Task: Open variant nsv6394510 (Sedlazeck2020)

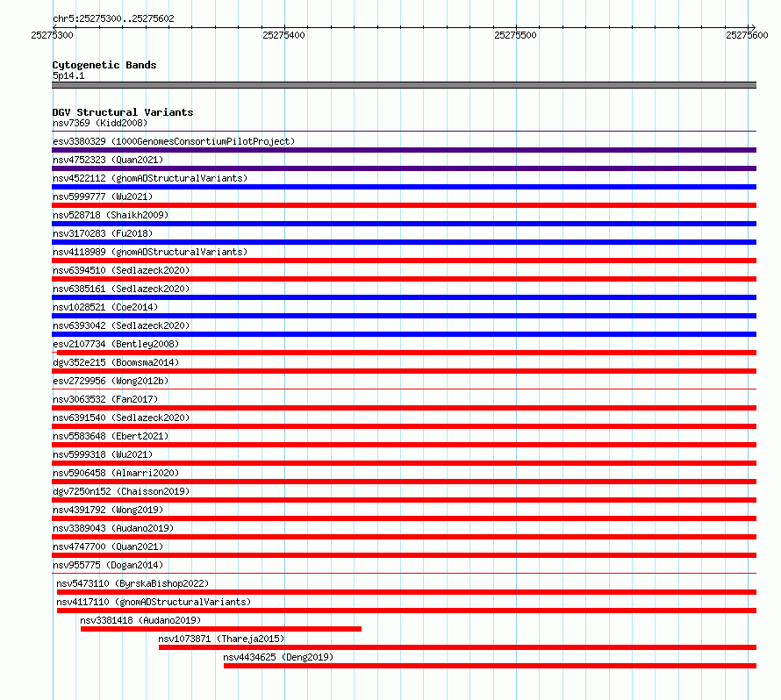Action: pos(121,270)
